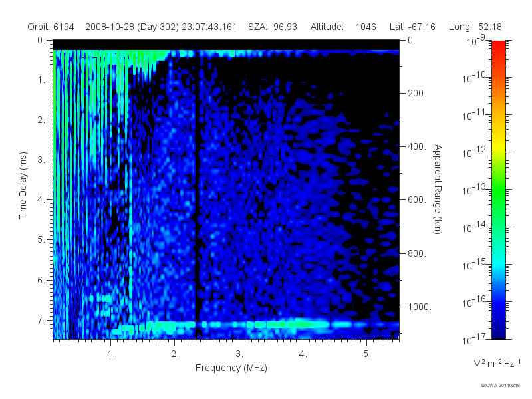Click the 'Orbit: 6194' header text

tap(51, 27)
